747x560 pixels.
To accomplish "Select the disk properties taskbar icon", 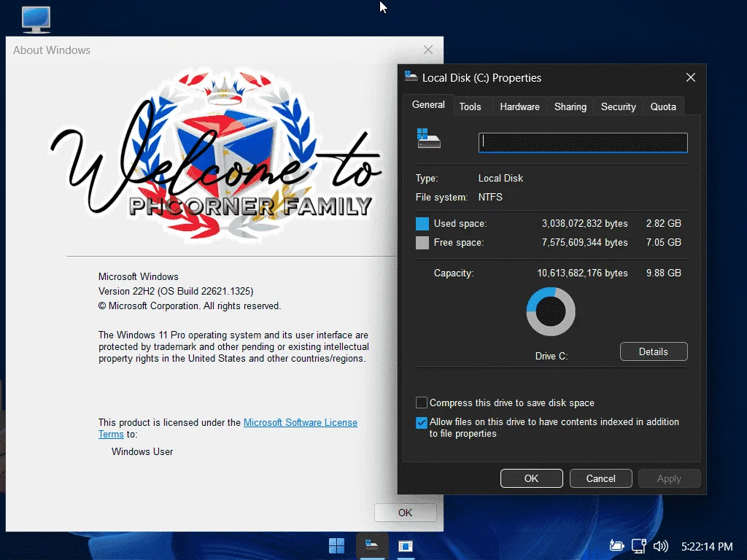I will click(371, 545).
